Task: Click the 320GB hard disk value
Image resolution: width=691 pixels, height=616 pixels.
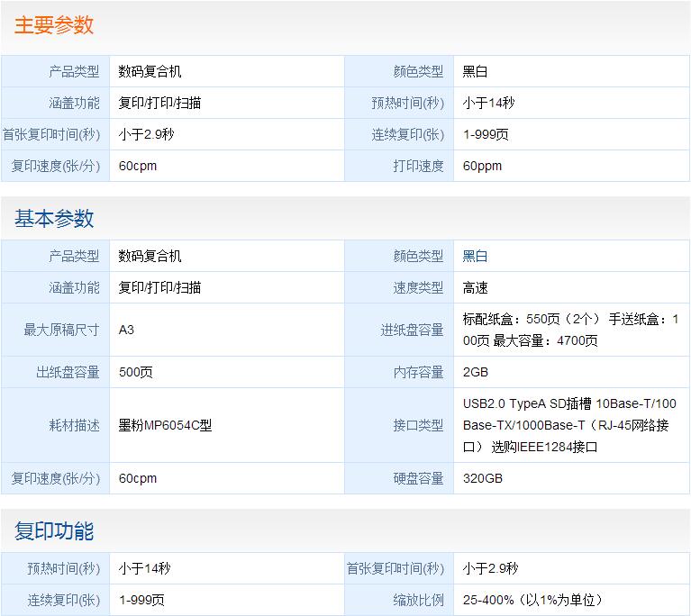Action: coord(483,478)
